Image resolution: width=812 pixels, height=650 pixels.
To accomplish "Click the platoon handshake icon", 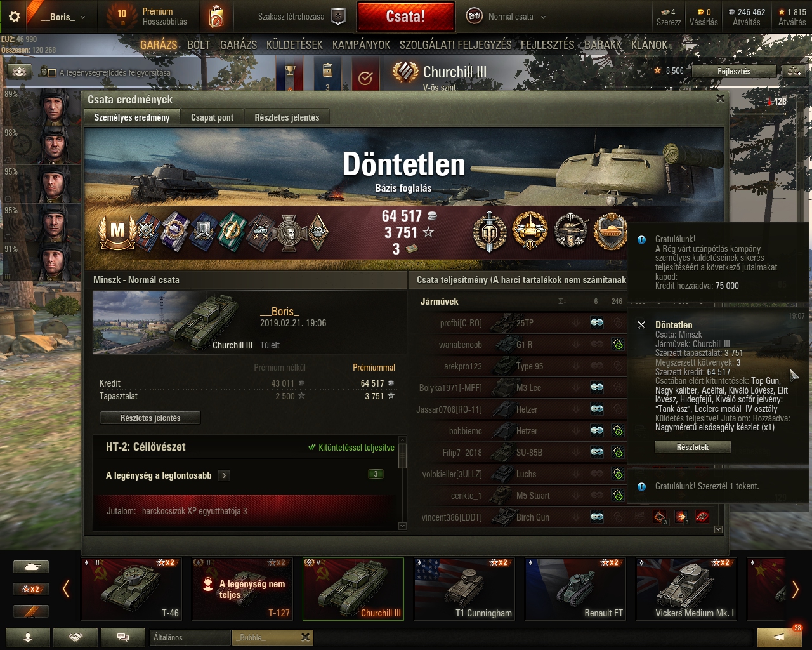I will click(x=75, y=637).
